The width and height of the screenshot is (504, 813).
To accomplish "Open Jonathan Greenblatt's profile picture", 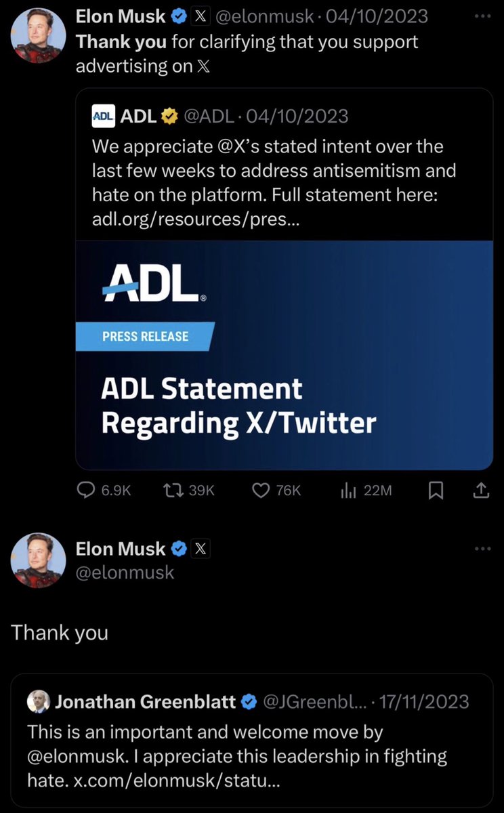I will pyautogui.click(x=39, y=702).
